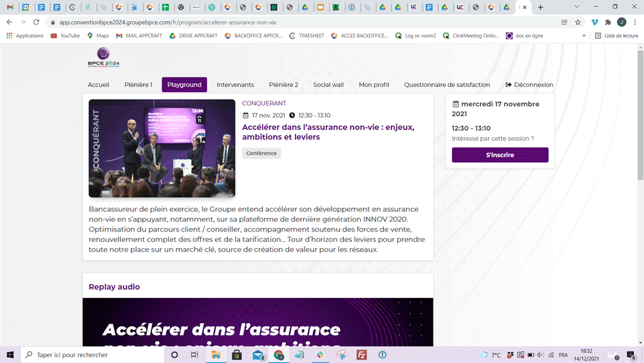Expand the hidden bookmarks chevron
Screen dimensions: 644x363
pos(584,36)
